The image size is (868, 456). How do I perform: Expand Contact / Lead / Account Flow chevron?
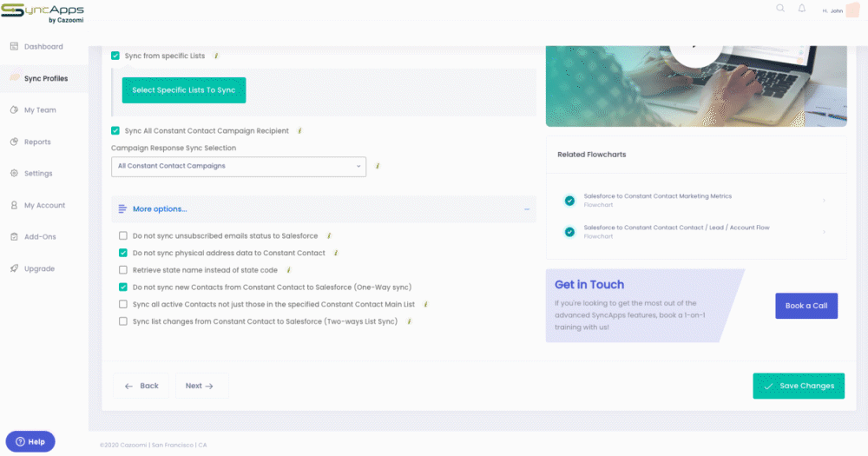[x=824, y=232]
